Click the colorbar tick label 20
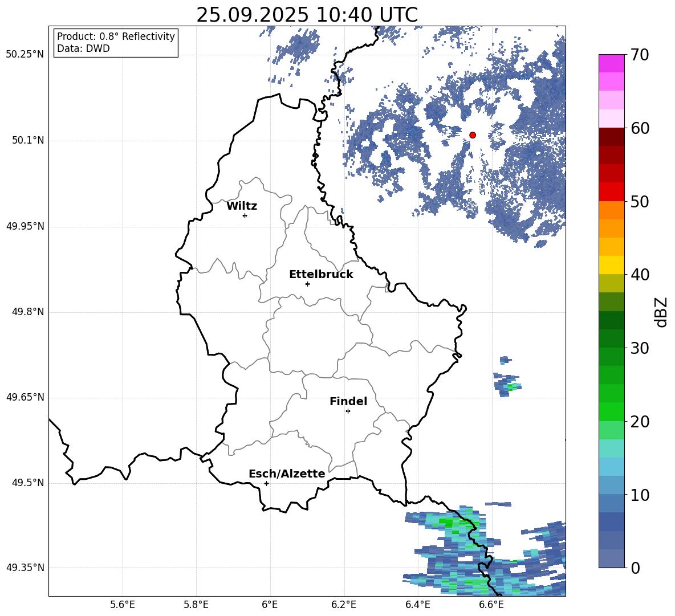 [x=640, y=422]
